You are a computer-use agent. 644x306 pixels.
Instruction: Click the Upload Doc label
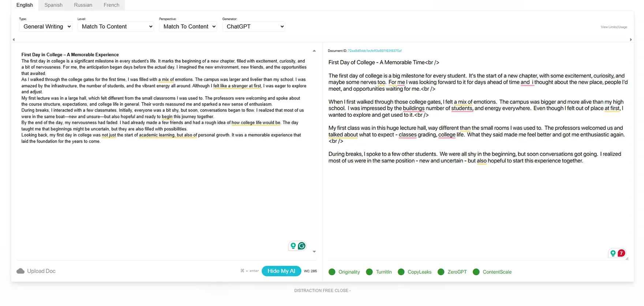point(41,271)
